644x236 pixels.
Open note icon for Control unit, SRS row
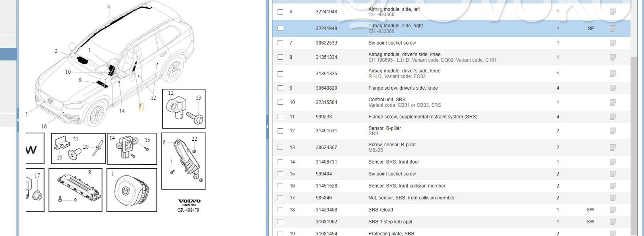coord(613,102)
